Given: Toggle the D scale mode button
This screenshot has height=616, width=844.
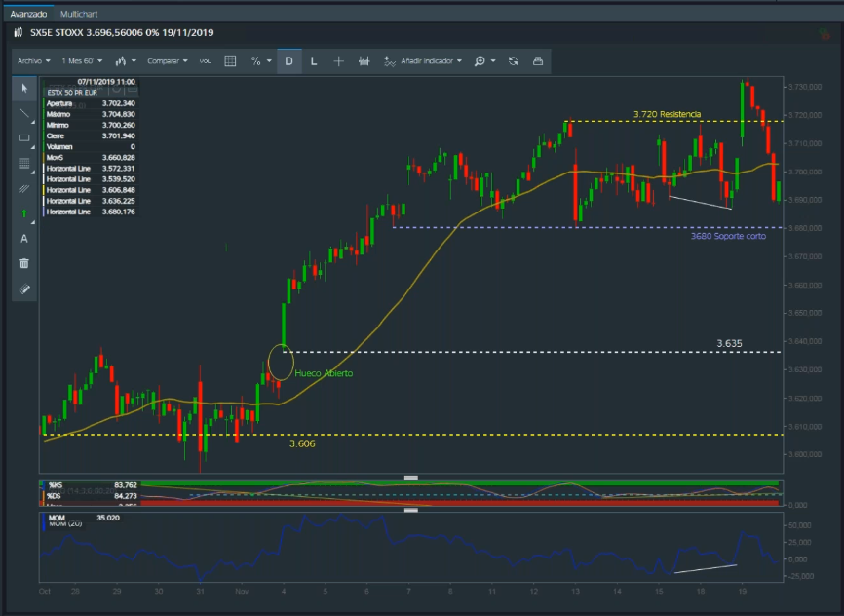Looking at the screenshot, I should [x=288, y=60].
